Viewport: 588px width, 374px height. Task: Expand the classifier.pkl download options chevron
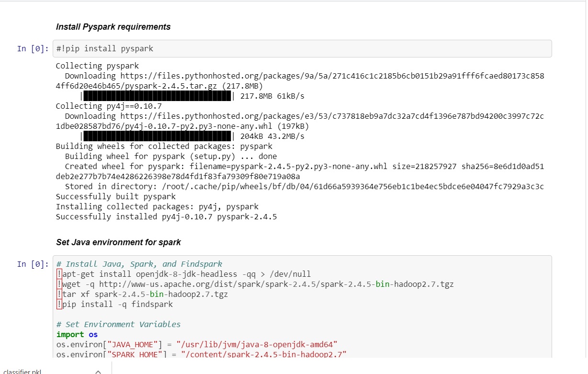click(98, 372)
